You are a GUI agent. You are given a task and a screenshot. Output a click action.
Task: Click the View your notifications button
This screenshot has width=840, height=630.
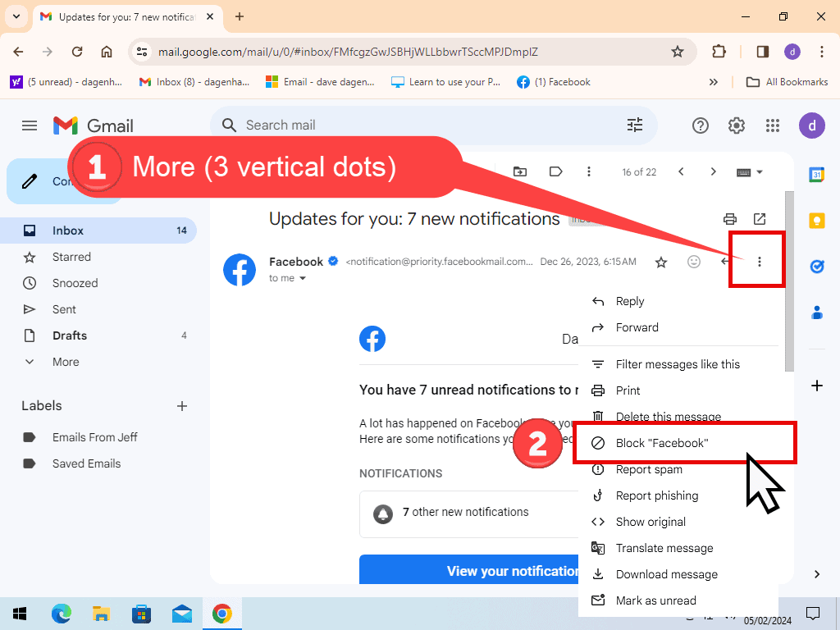pyautogui.click(x=469, y=571)
